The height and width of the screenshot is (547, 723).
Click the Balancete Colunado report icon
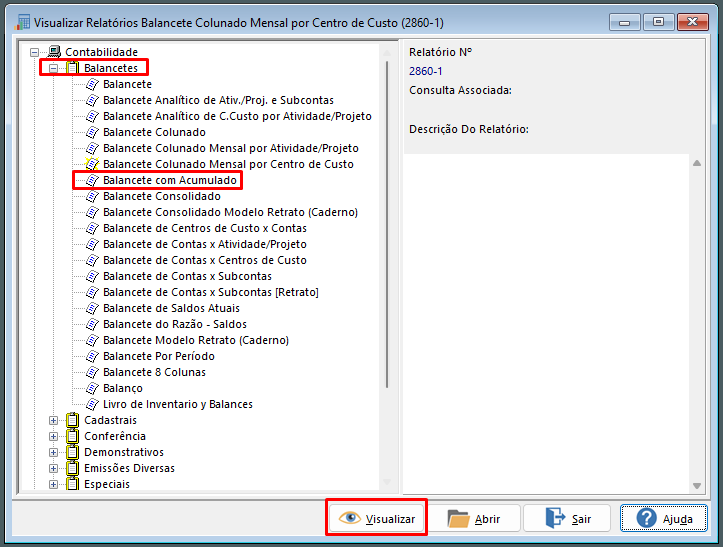(92, 132)
